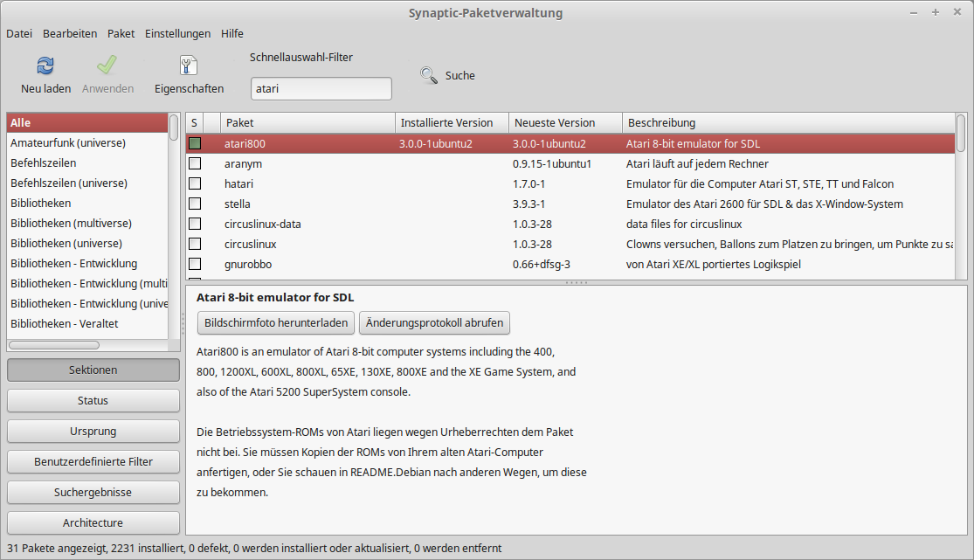Select Befehlszeilen (universe) section
Image resolution: width=974 pixels, height=560 pixels.
[87, 183]
